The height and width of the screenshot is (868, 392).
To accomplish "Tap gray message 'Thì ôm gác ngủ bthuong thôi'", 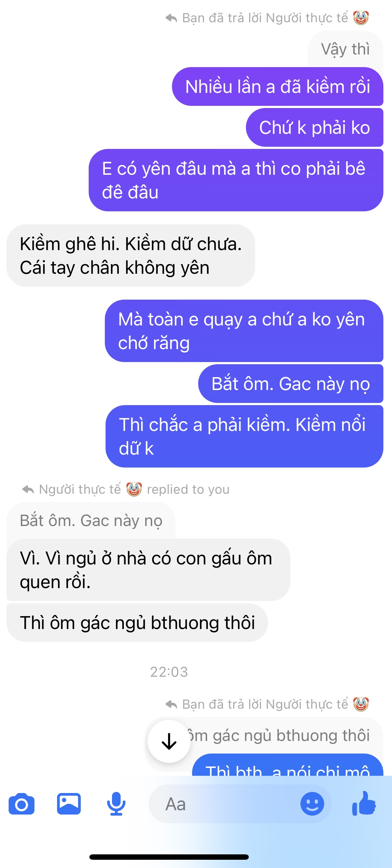I will click(x=137, y=623).
